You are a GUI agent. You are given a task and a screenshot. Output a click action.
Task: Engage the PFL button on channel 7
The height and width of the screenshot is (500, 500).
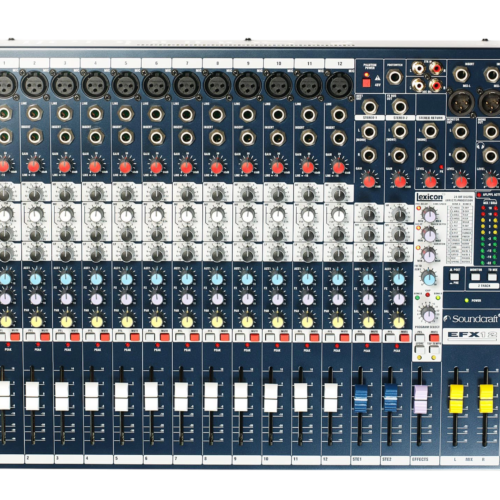[181, 337]
